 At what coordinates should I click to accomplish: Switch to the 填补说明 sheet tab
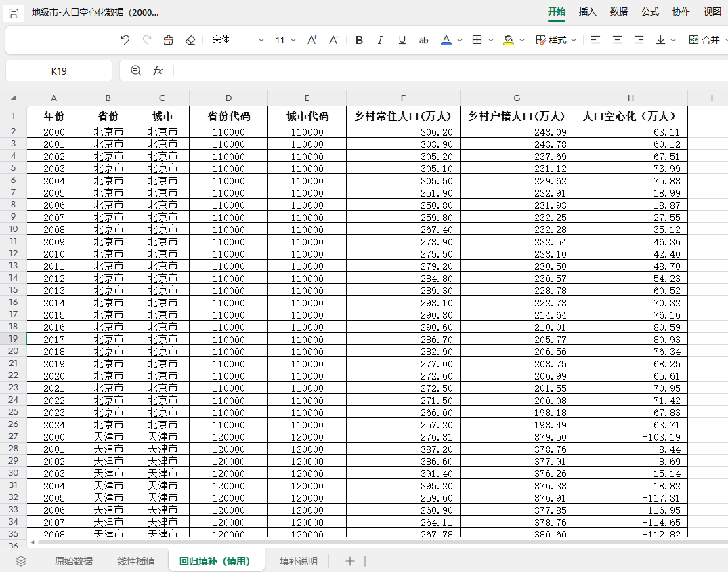point(299,561)
